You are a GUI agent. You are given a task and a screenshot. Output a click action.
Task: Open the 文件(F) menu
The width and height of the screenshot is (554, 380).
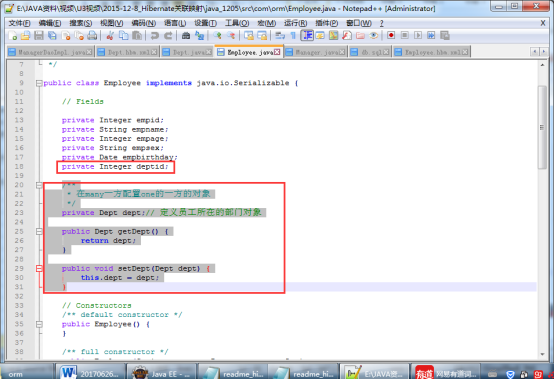click(19, 23)
